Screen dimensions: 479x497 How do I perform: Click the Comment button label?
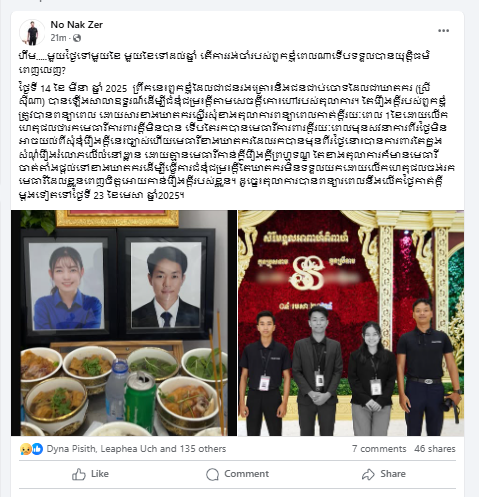tap(246, 474)
